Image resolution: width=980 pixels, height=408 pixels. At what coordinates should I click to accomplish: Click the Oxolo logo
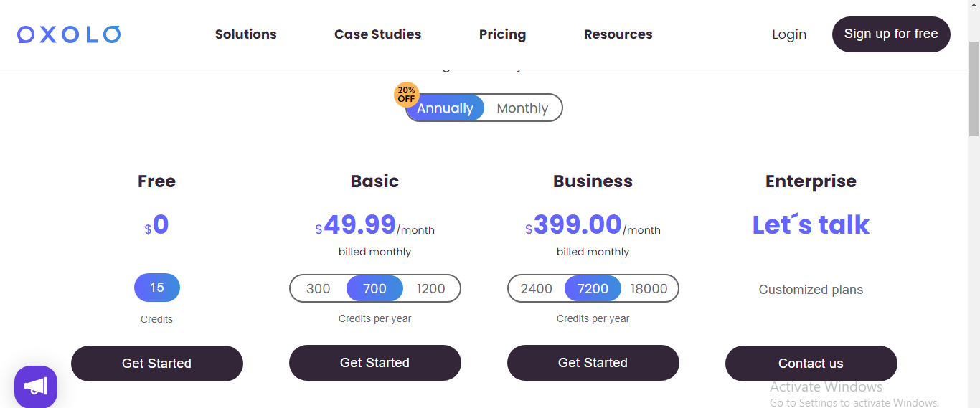tap(69, 34)
